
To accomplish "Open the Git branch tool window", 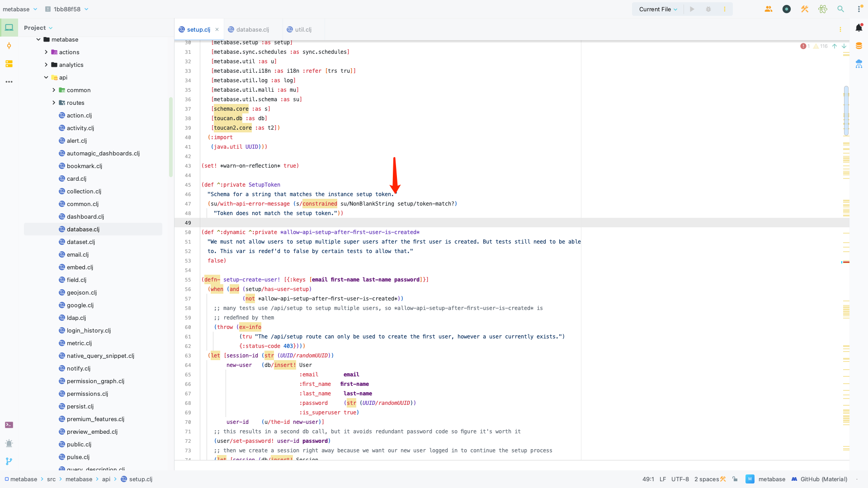I will pyautogui.click(x=9, y=461).
